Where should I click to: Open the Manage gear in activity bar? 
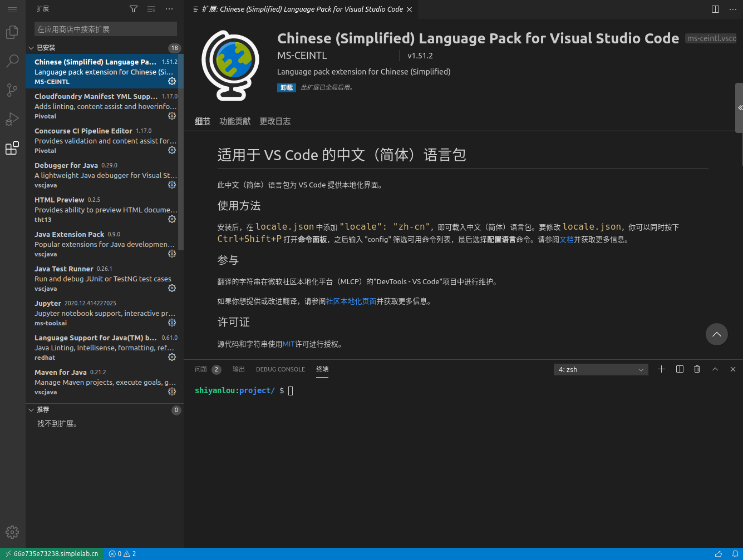pos(12,532)
